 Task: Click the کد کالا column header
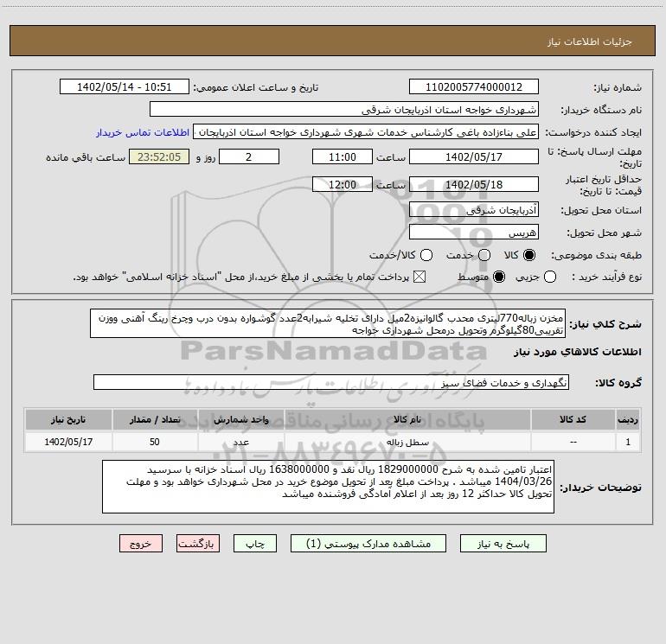point(573,419)
